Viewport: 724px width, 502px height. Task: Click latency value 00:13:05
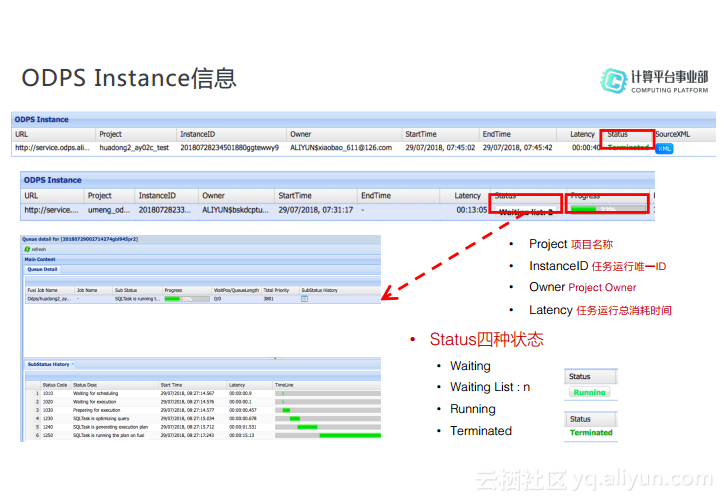471,210
